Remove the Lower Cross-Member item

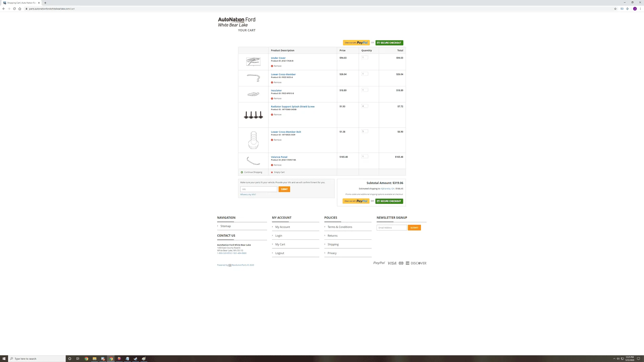(276, 82)
